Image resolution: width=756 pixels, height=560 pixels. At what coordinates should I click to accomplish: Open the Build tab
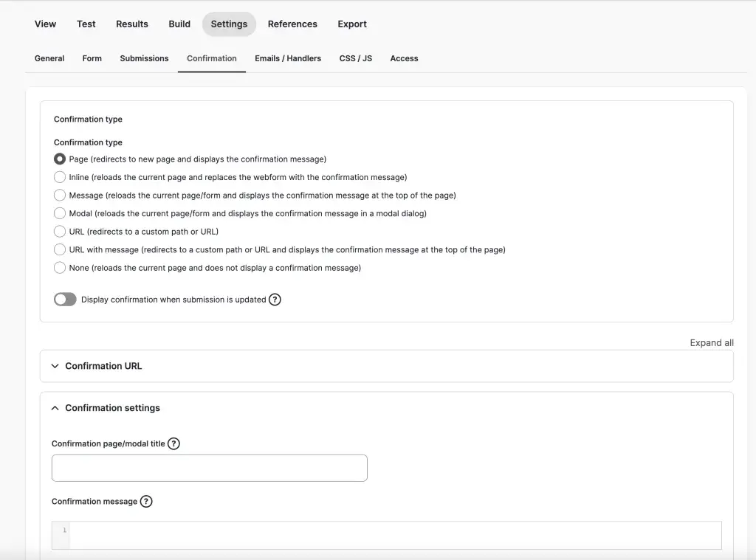179,24
